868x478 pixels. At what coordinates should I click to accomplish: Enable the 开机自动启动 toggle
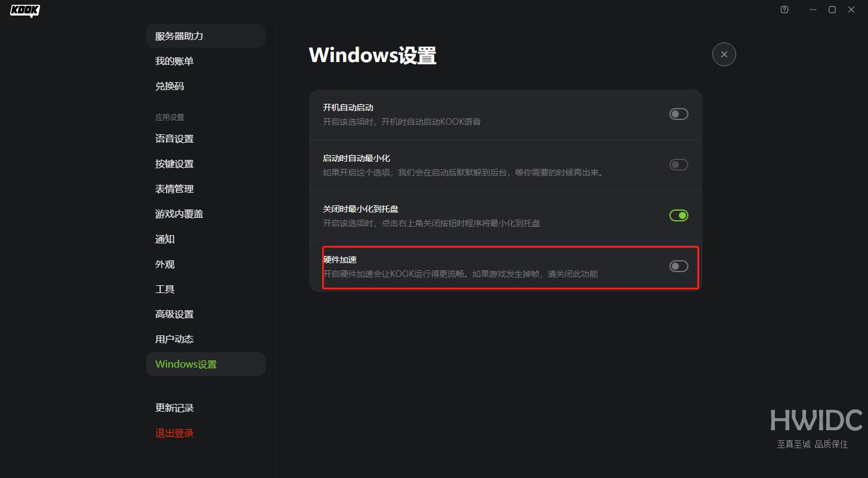(678, 114)
